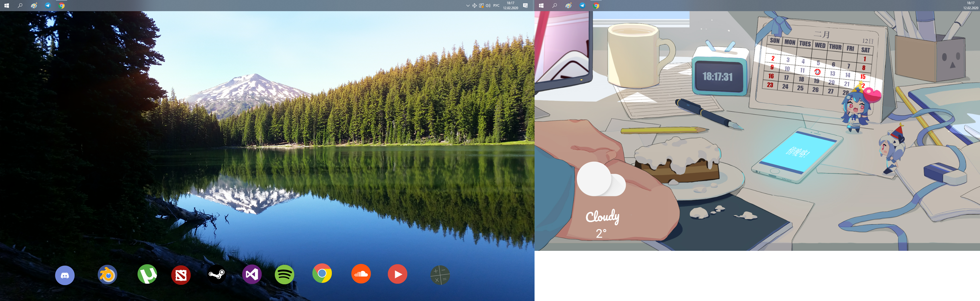980x301 pixels.
Task: Open the Start menu on left monitor
Action: (x=6, y=5)
